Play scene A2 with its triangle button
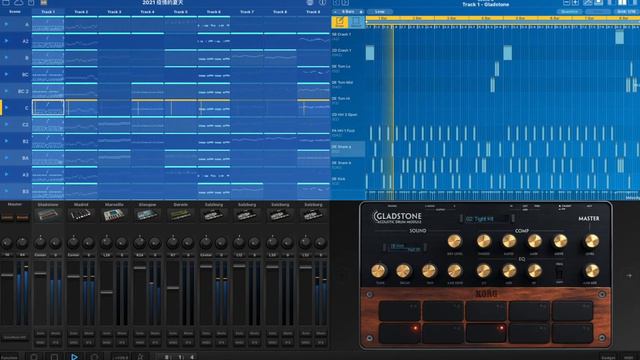The height and width of the screenshot is (360, 640). (6, 41)
